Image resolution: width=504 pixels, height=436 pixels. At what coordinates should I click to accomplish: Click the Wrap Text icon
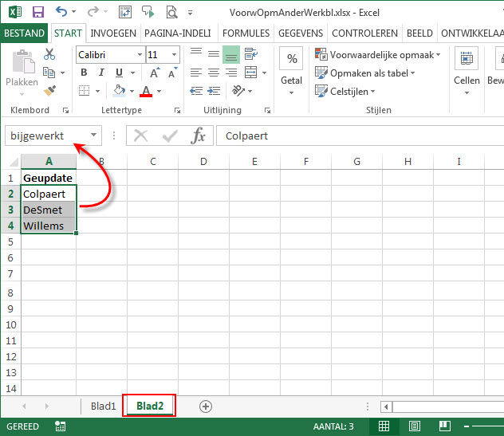coord(250,54)
